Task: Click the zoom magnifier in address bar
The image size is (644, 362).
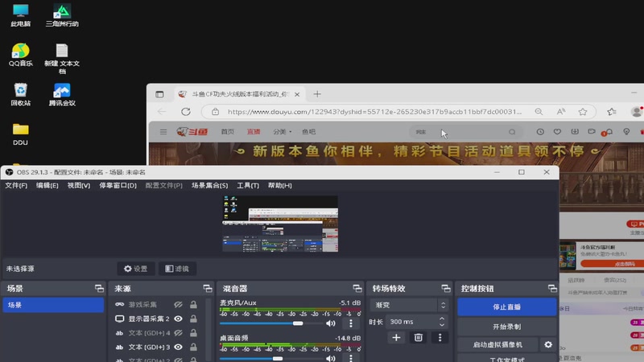Action: (539, 112)
